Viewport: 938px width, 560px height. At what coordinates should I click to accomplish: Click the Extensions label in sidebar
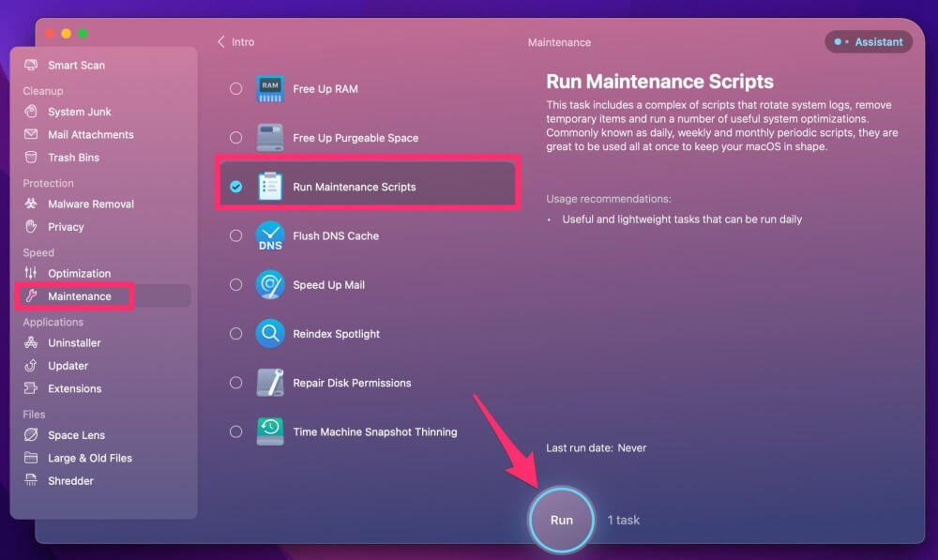tap(75, 388)
